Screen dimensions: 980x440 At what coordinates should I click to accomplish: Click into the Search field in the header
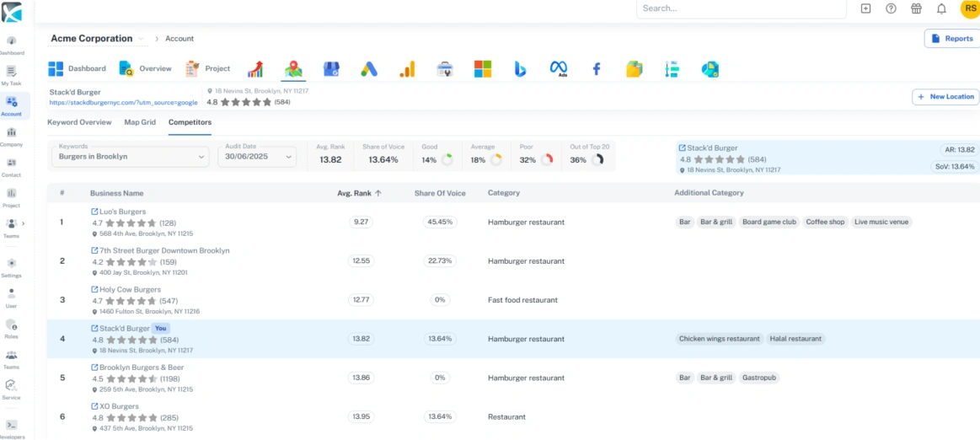point(742,8)
